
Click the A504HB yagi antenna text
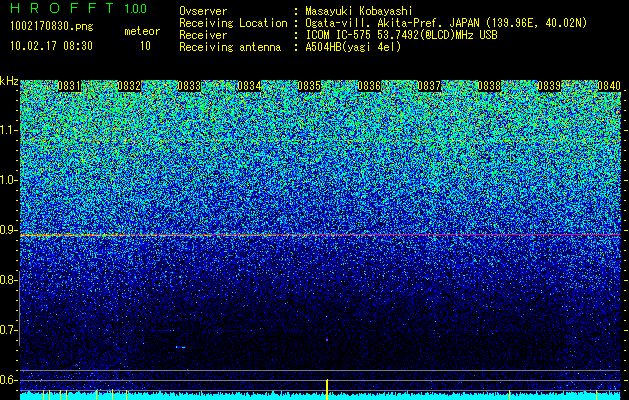[x=353, y=47]
